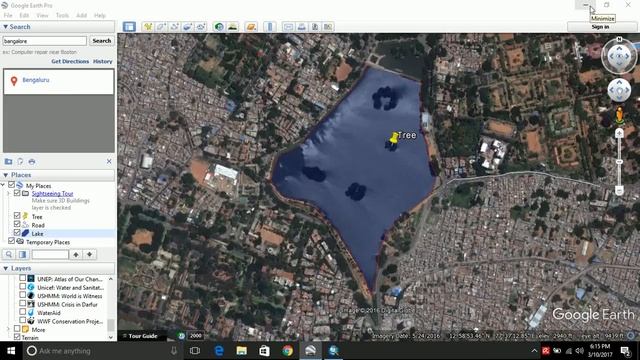Move selected place down with arrow button

(x=90, y=254)
